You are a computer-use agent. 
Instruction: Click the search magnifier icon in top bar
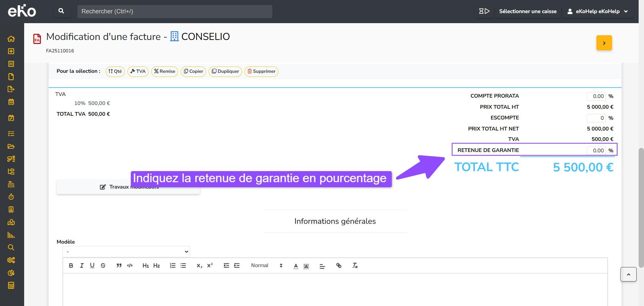[x=61, y=11]
